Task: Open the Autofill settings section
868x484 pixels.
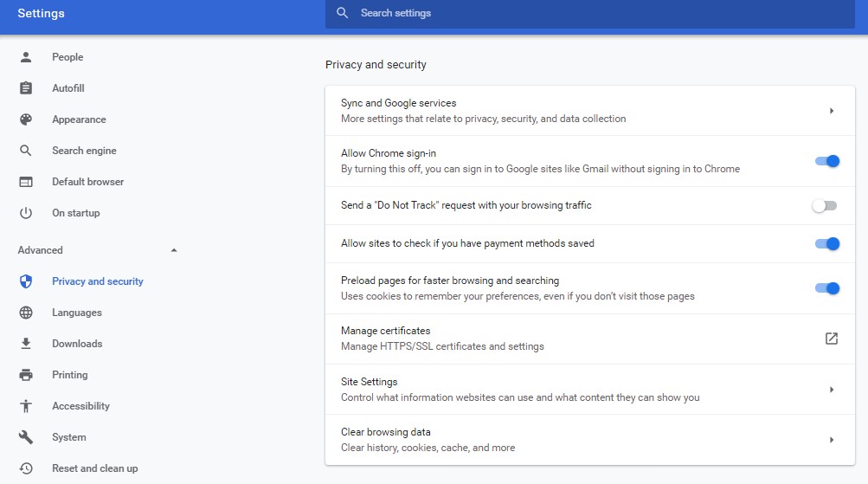Action: [68, 88]
